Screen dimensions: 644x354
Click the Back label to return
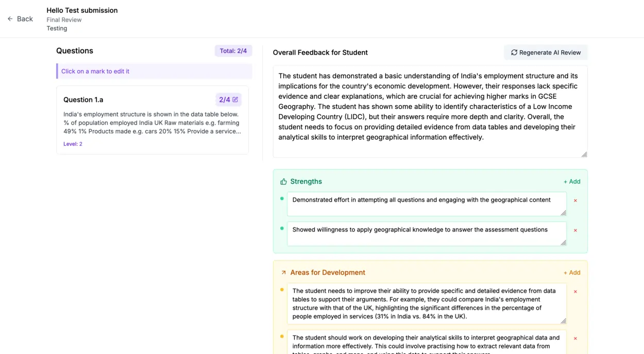[x=25, y=19]
